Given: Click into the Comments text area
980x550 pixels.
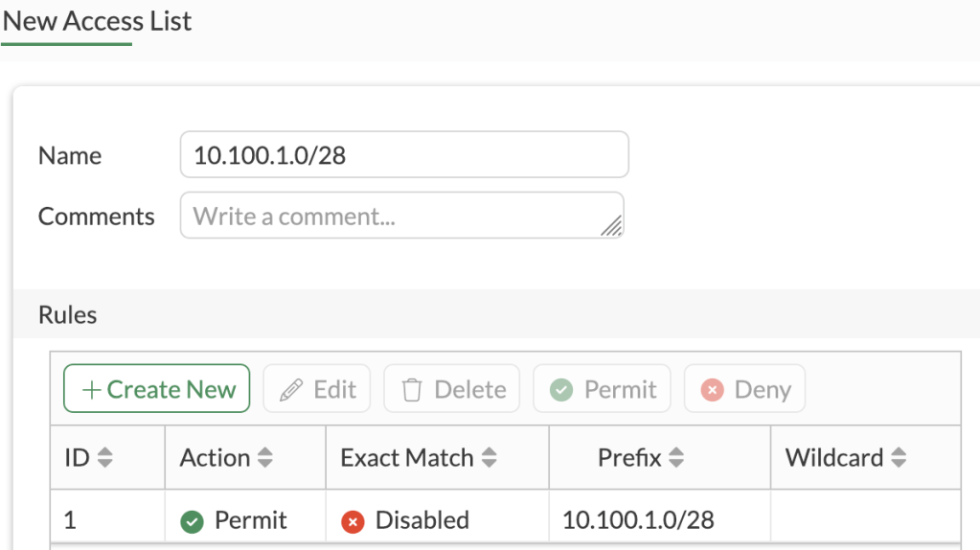Looking at the screenshot, I should (x=400, y=216).
